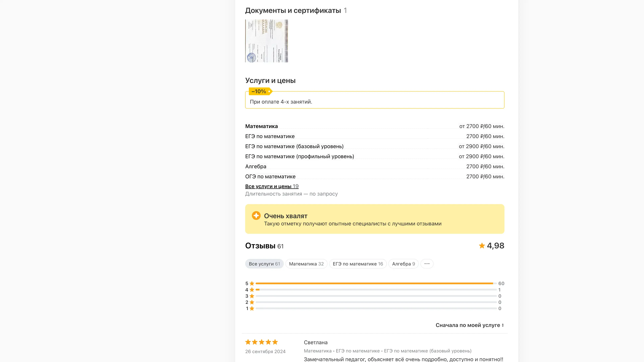Click the star icon in the 3-star row
Image resolution: width=644 pixels, height=362 pixels.
click(252, 296)
